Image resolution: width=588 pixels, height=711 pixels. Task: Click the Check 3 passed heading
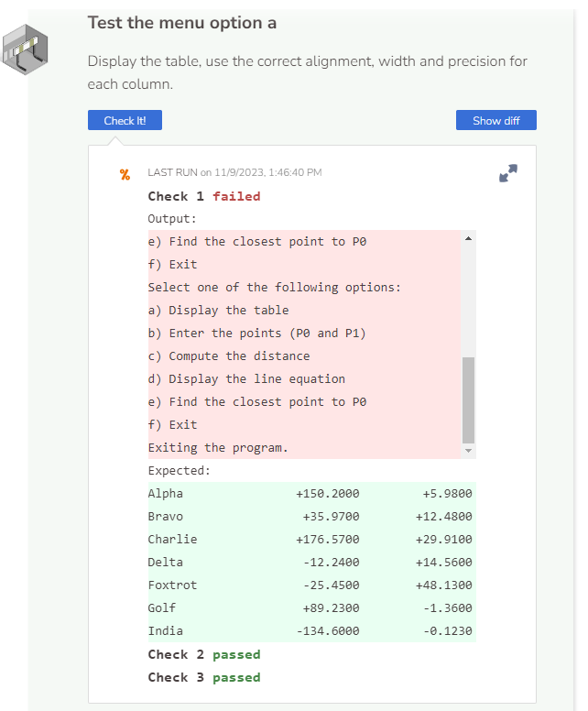click(204, 677)
